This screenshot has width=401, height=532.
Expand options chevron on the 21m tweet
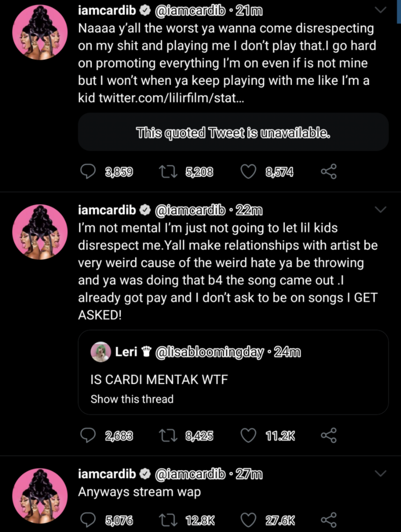(381, 10)
